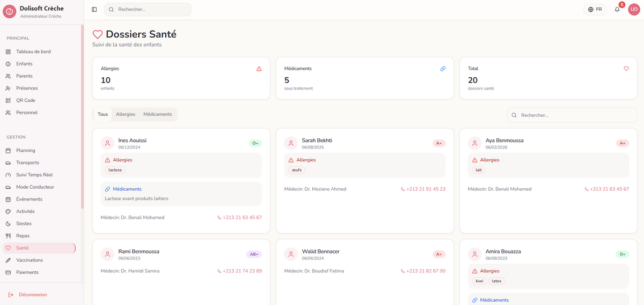
Task: Click the Mode Conducteur car icon
Action: [x=8, y=187]
